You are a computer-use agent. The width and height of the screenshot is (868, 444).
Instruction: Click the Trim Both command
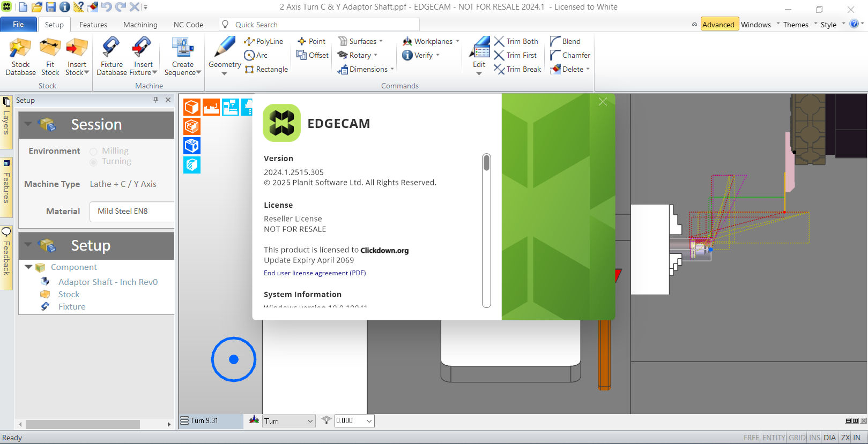(516, 41)
